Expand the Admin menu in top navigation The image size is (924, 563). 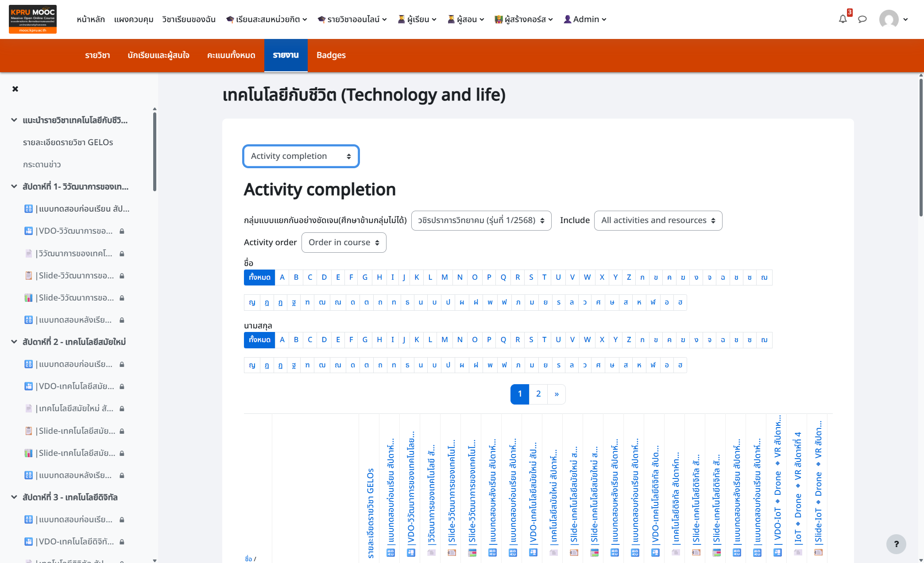tap(585, 19)
